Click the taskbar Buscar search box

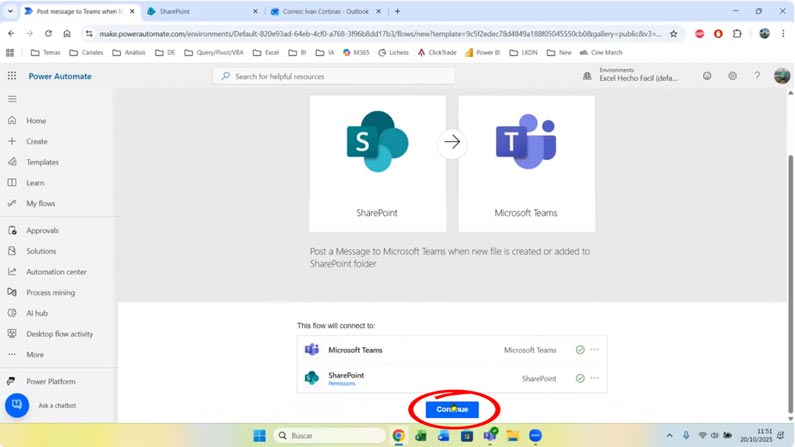pos(330,435)
